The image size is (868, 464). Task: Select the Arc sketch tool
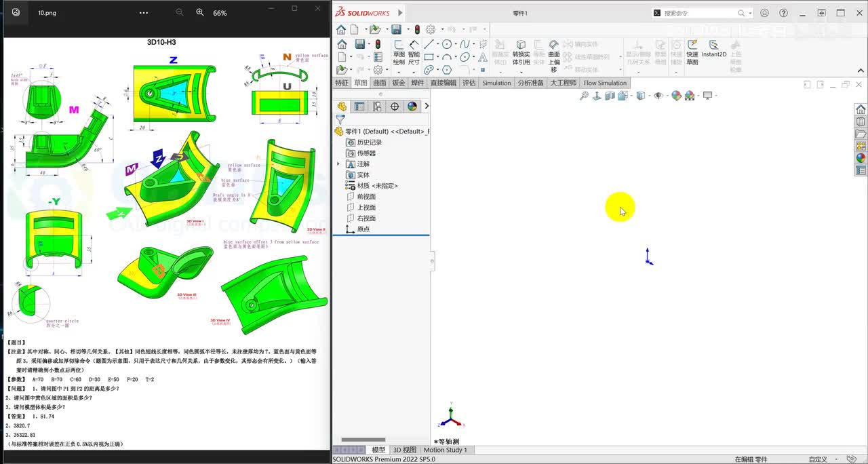(447, 57)
